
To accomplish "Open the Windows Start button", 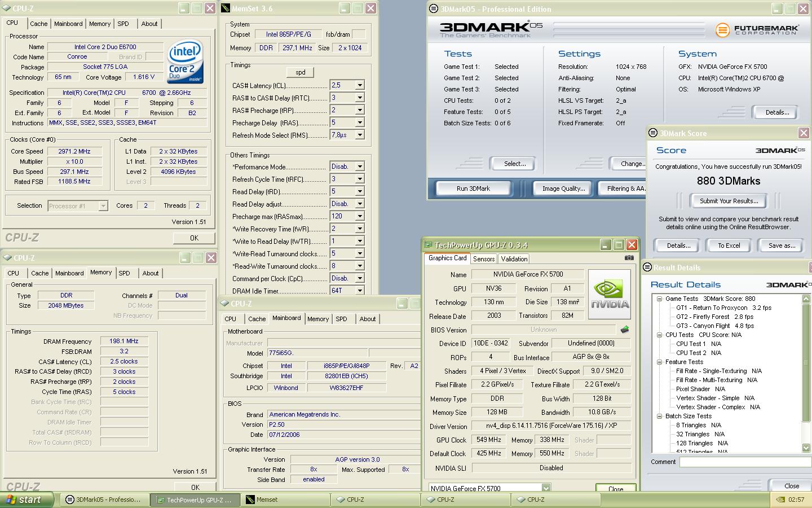I will click(27, 500).
